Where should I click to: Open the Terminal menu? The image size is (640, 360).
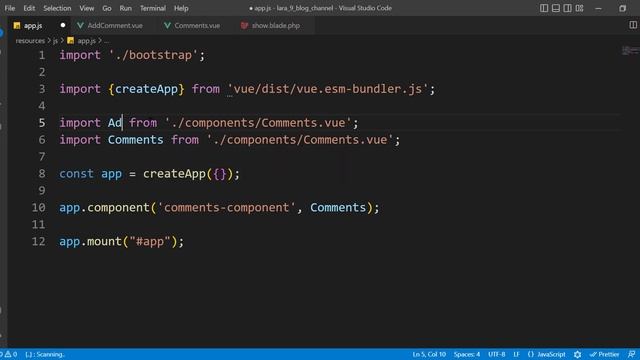[x=153, y=8]
